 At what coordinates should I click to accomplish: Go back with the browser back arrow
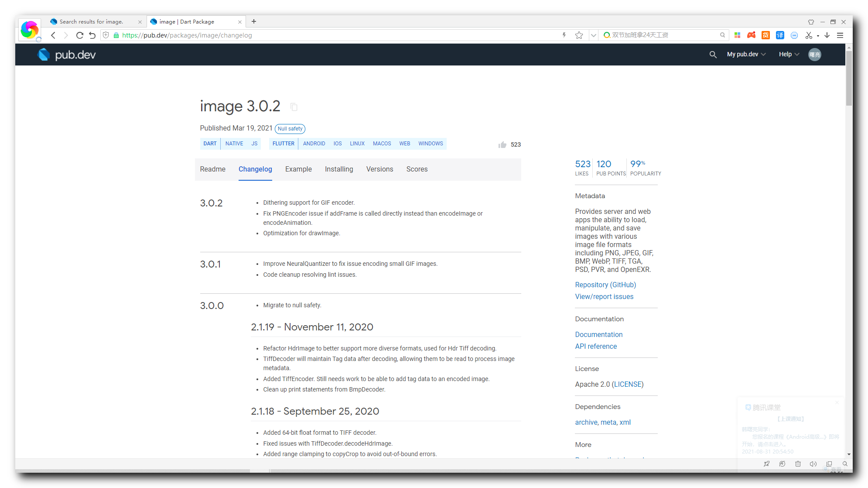pos(53,35)
